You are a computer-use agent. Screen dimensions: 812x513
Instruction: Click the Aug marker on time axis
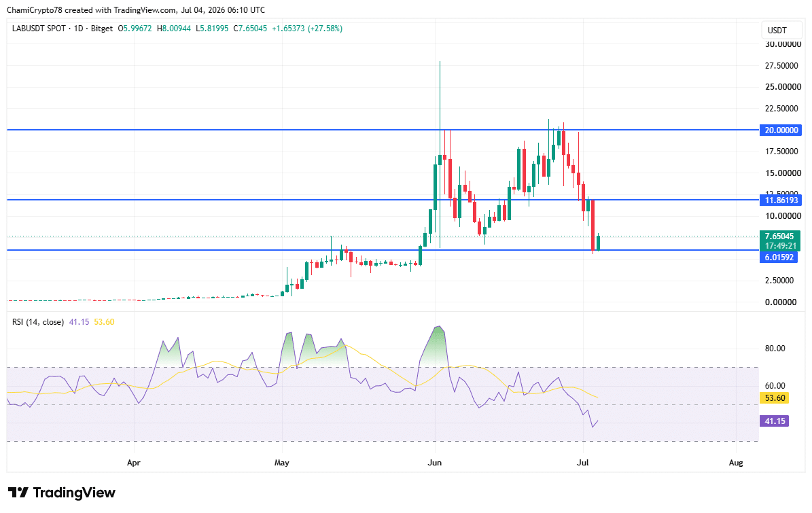(x=735, y=462)
